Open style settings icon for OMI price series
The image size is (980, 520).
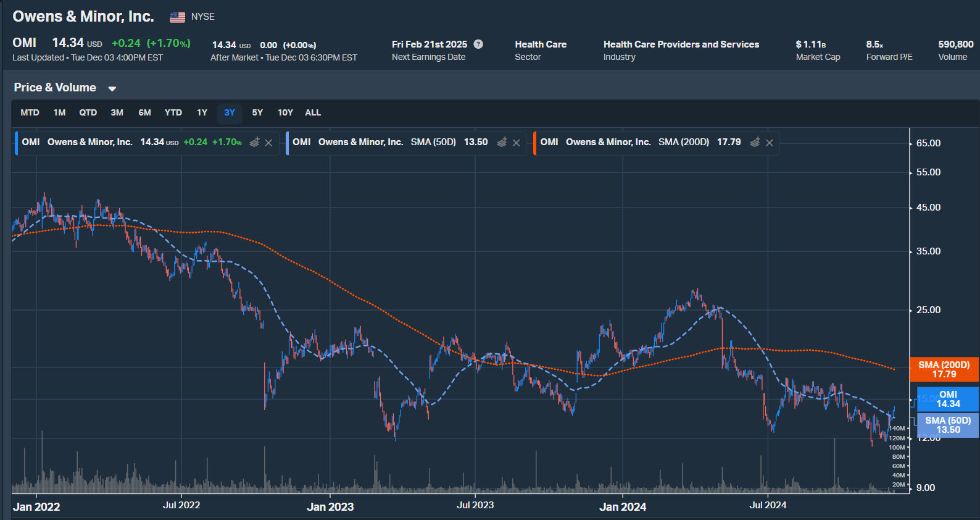pyautogui.click(x=254, y=143)
